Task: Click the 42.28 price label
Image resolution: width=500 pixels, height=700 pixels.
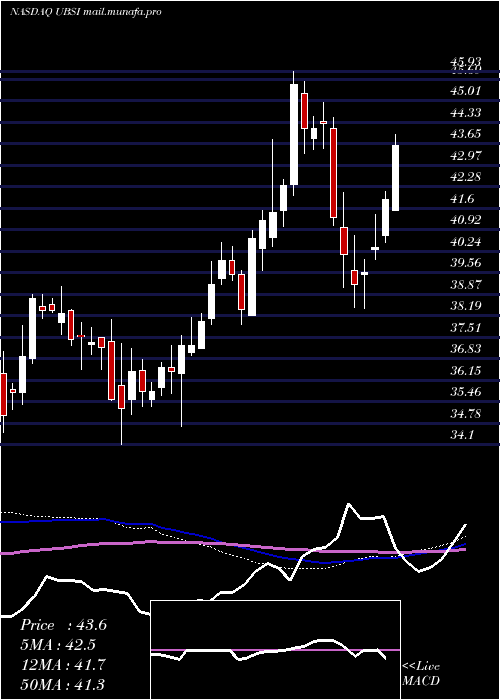Action: (x=465, y=177)
